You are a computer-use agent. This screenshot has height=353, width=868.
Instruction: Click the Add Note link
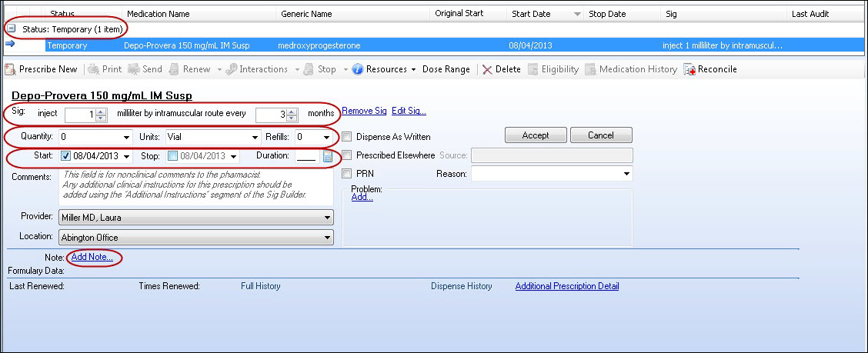click(x=92, y=257)
